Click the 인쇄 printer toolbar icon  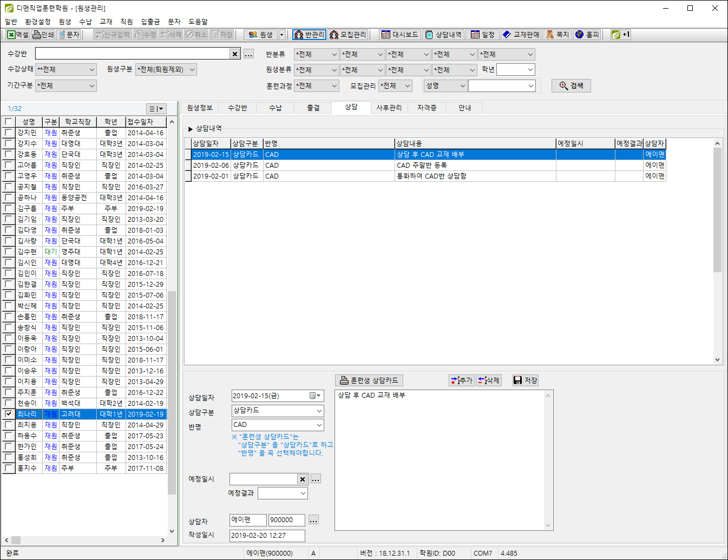(44, 35)
